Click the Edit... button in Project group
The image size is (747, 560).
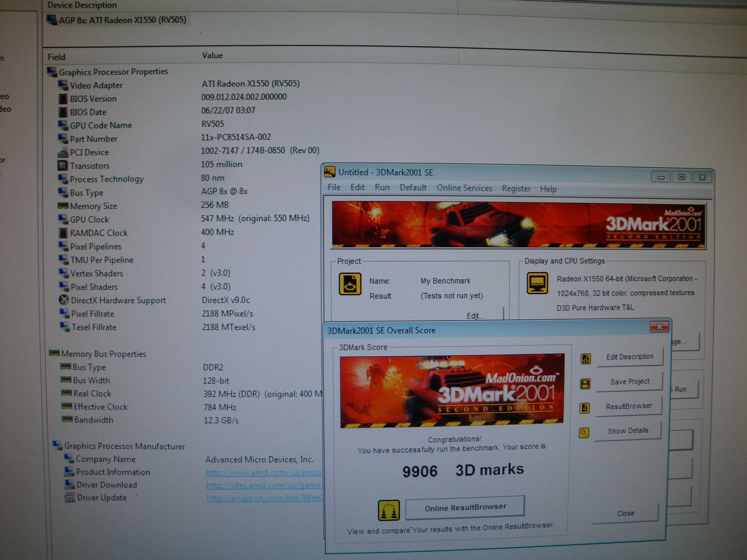point(475,316)
